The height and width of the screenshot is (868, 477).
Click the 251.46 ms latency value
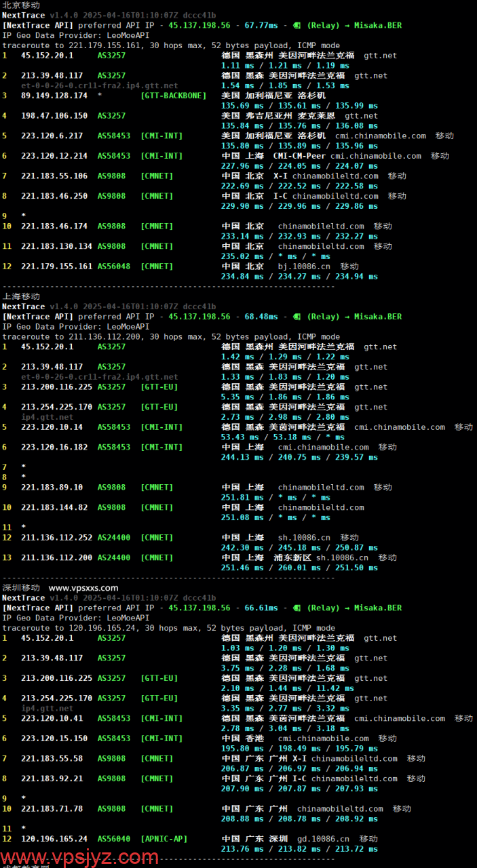(242, 568)
